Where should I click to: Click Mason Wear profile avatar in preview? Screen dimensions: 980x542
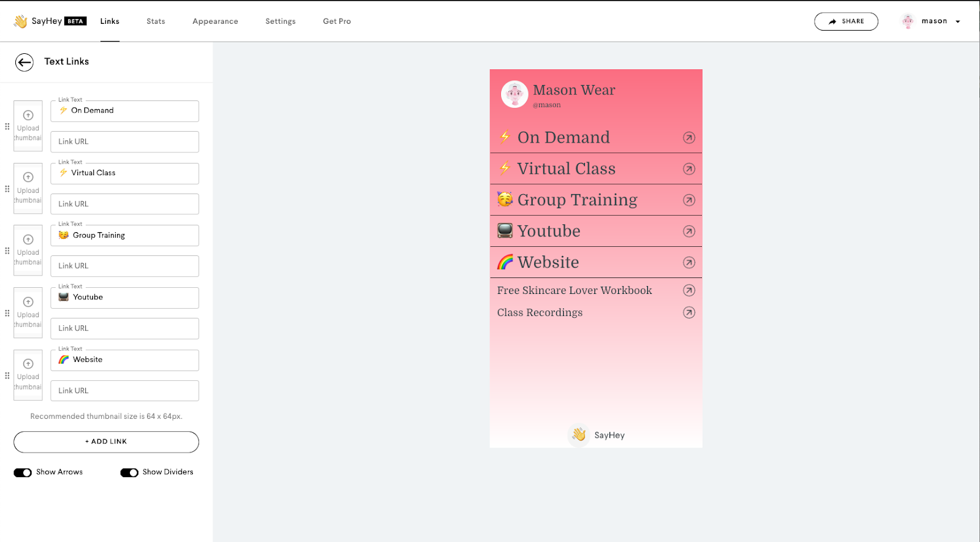[514, 94]
